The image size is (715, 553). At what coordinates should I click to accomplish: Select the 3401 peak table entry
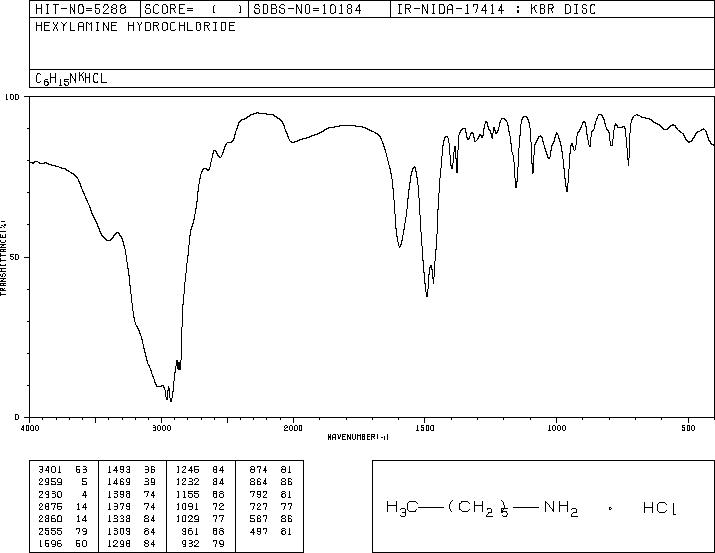63,470
